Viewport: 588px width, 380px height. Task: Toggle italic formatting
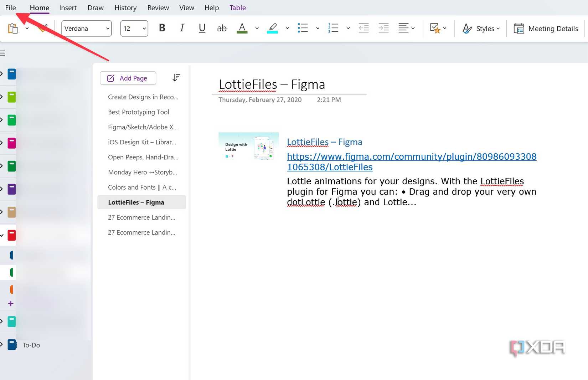182,28
